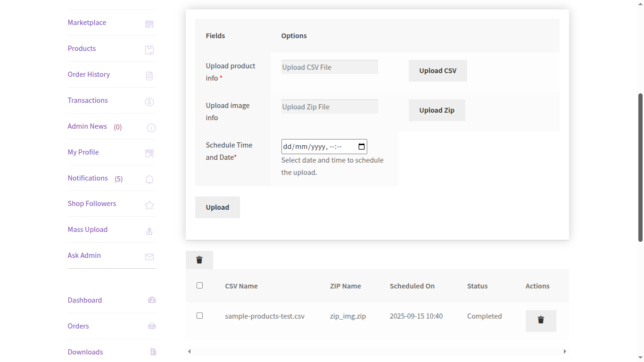Click the Transactions dollar icon
644x362 pixels.
click(149, 102)
